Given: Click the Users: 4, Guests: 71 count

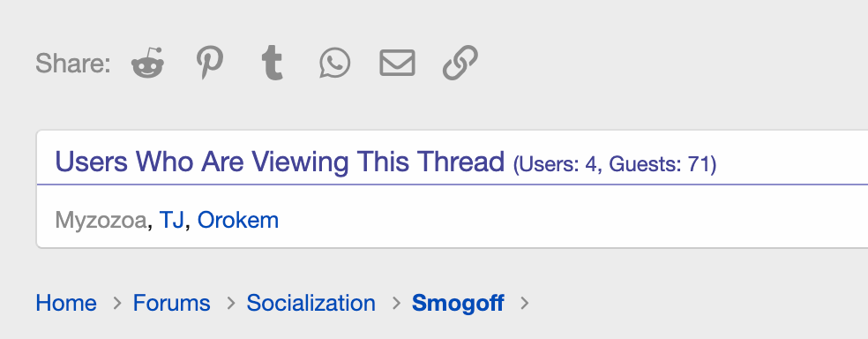Looking at the screenshot, I should 615,164.
